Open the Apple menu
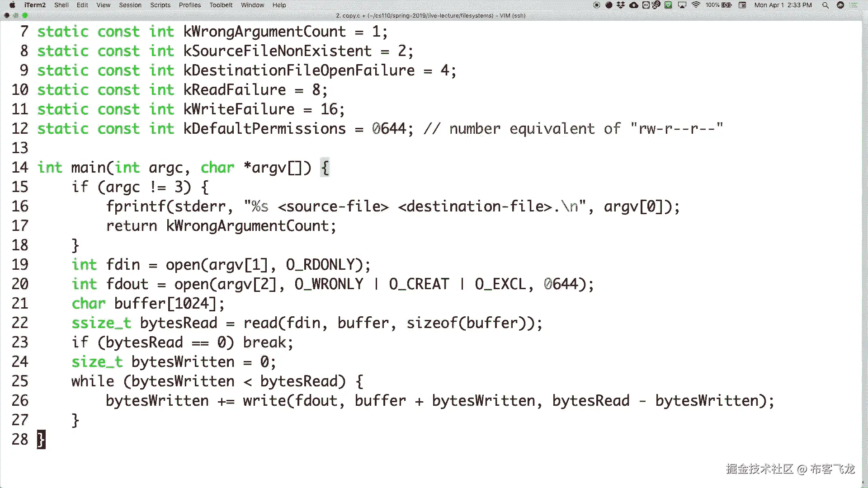This screenshot has width=868, height=488. point(12,5)
